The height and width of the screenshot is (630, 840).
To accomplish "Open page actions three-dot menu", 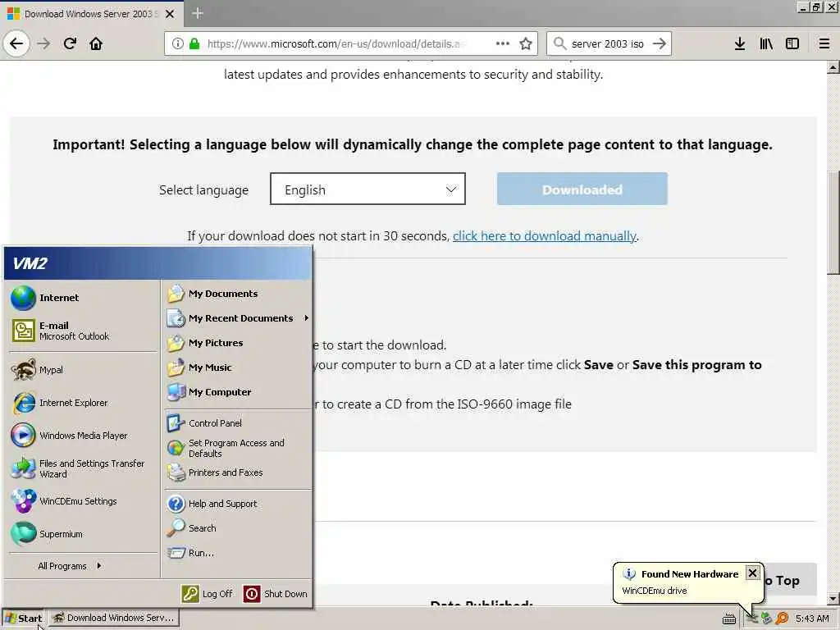I will [x=503, y=43].
